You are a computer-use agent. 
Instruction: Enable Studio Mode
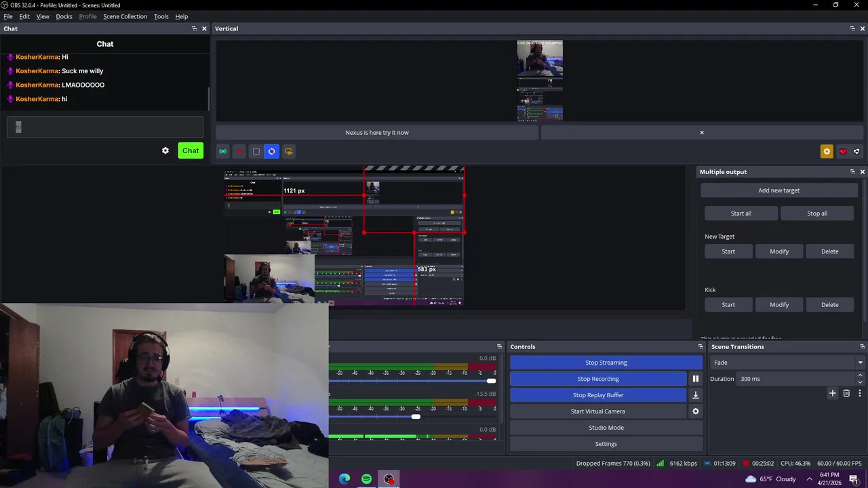(606, 428)
